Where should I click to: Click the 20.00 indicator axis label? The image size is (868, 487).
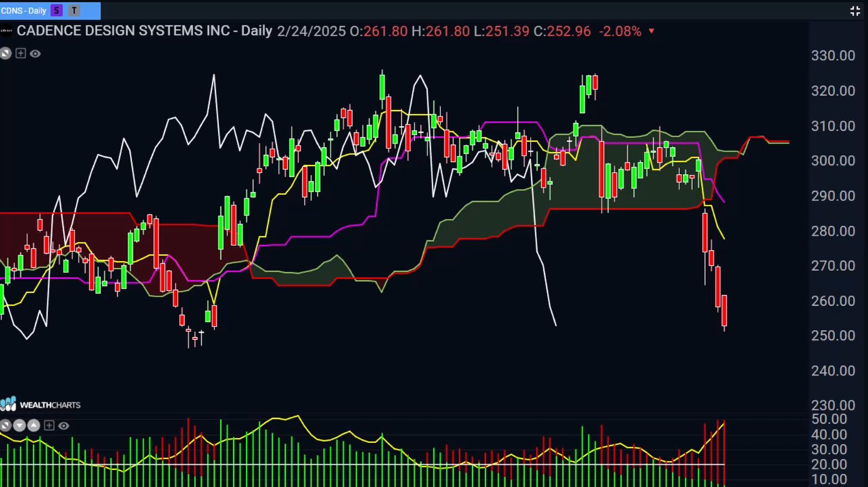[x=829, y=464]
